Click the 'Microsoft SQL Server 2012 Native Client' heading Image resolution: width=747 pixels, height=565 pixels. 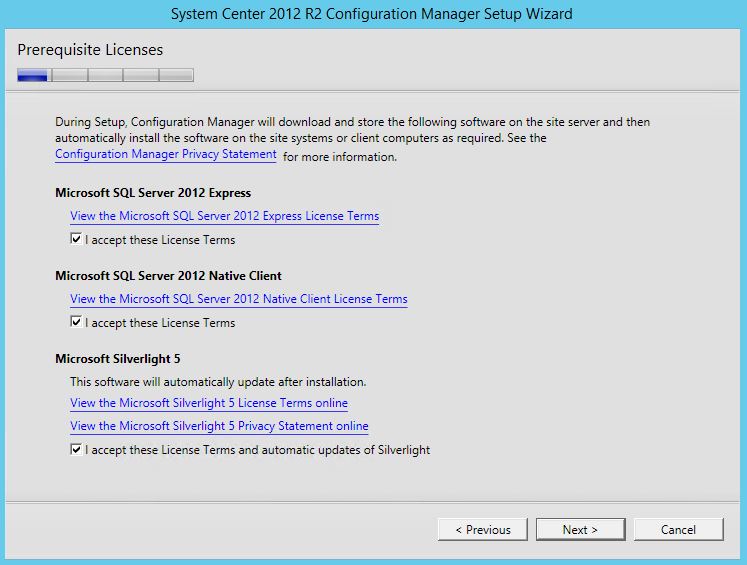pos(168,276)
